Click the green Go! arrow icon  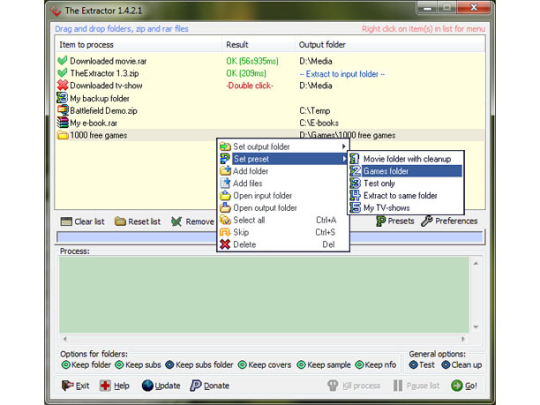coord(457,385)
